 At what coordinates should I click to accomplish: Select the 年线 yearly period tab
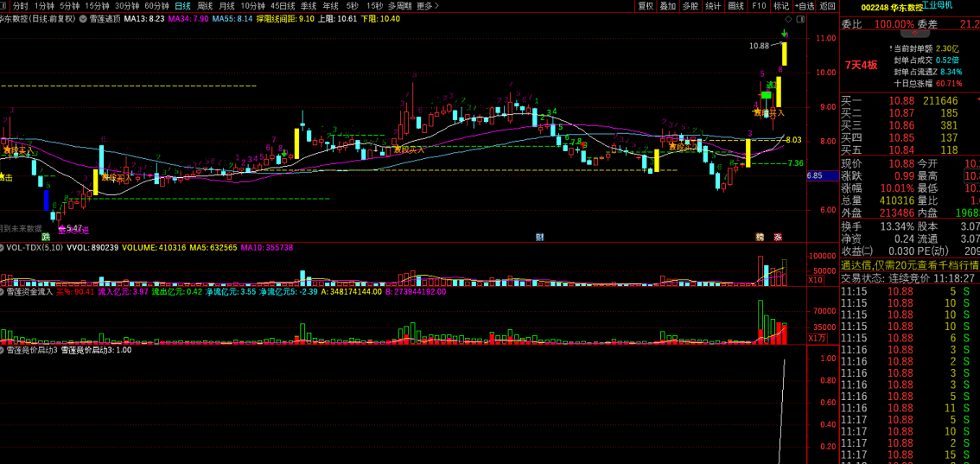(x=331, y=6)
